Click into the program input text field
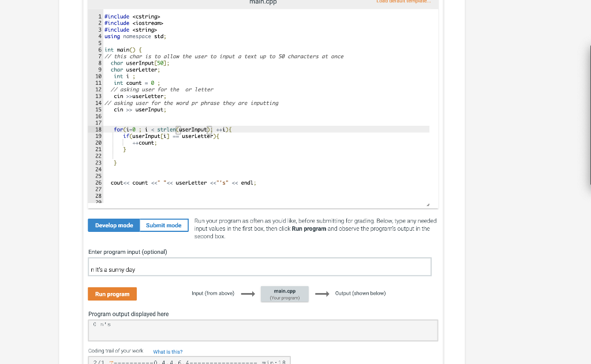Viewport: 591px width, 364px height. (260, 267)
